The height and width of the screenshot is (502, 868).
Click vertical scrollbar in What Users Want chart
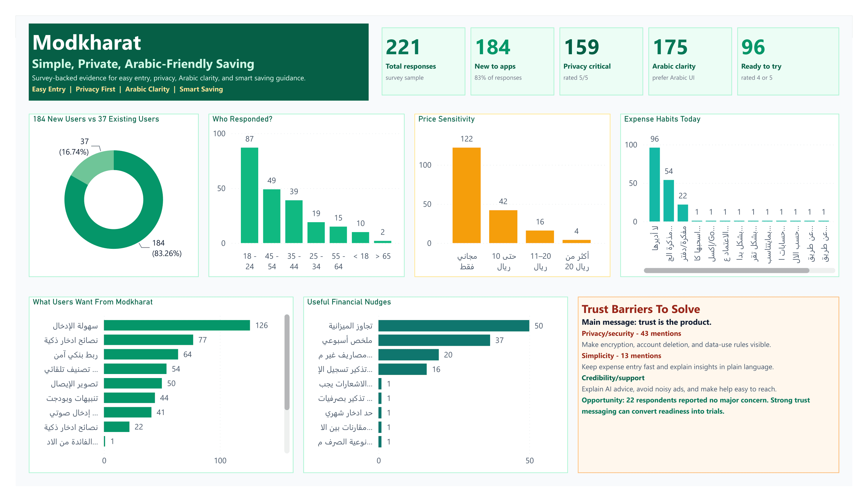[x=287, y=362]
